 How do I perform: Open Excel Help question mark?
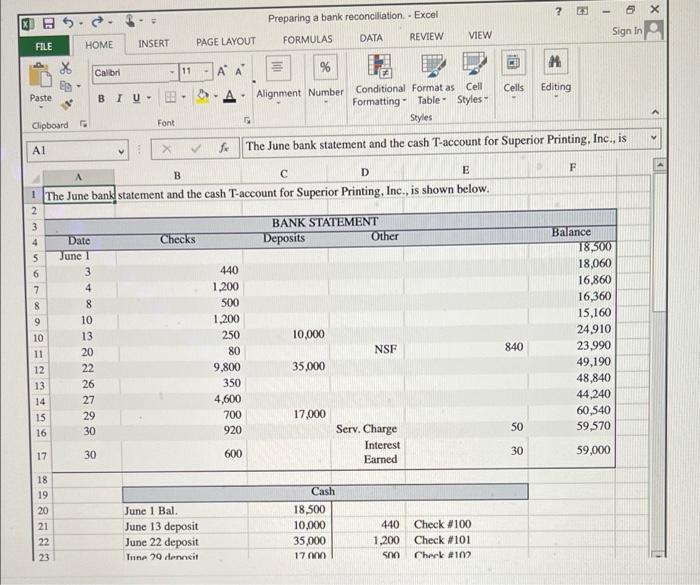coord(558,12)
